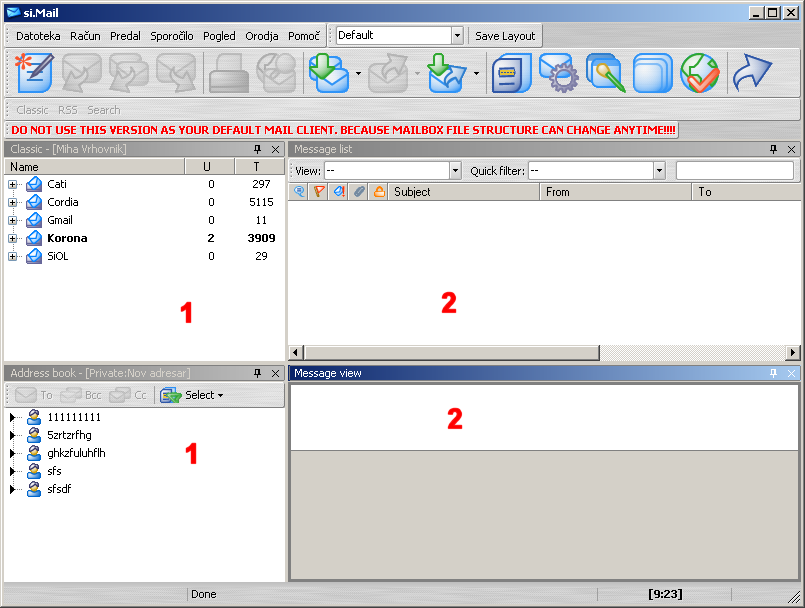Click the Save Layout button
Viewport: 805px width, 608px height.
click(x=505, y=36)
